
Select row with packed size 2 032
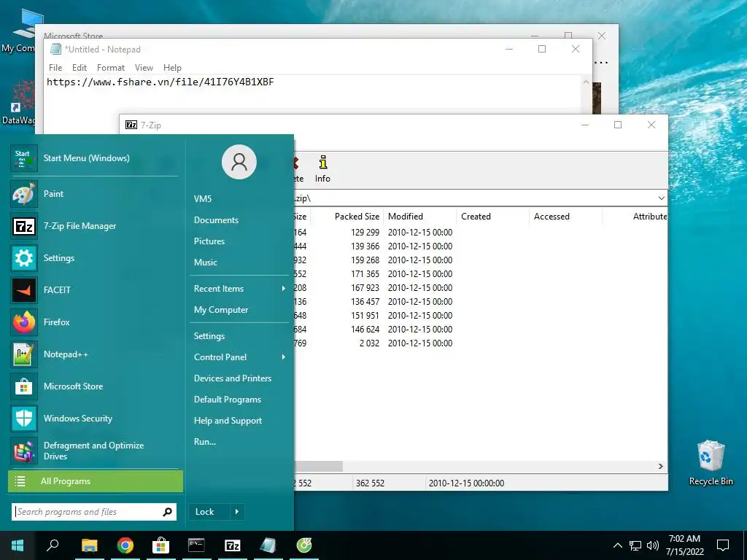point(480,343)
